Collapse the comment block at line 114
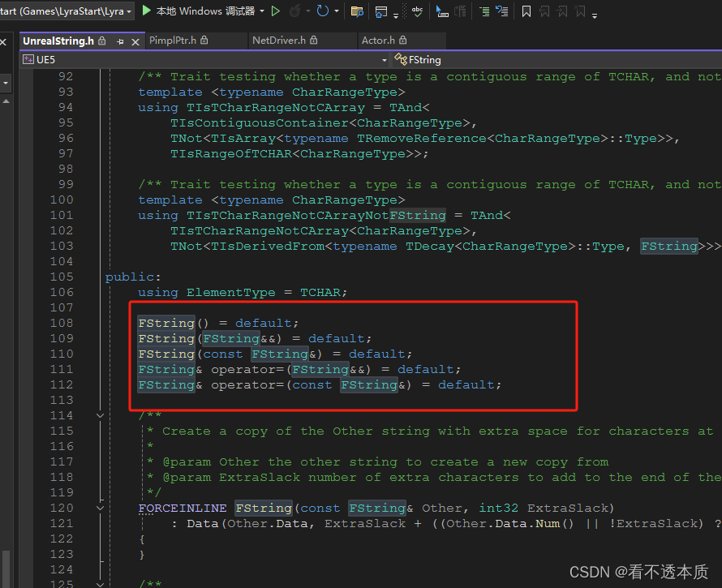 click(100, 415)
